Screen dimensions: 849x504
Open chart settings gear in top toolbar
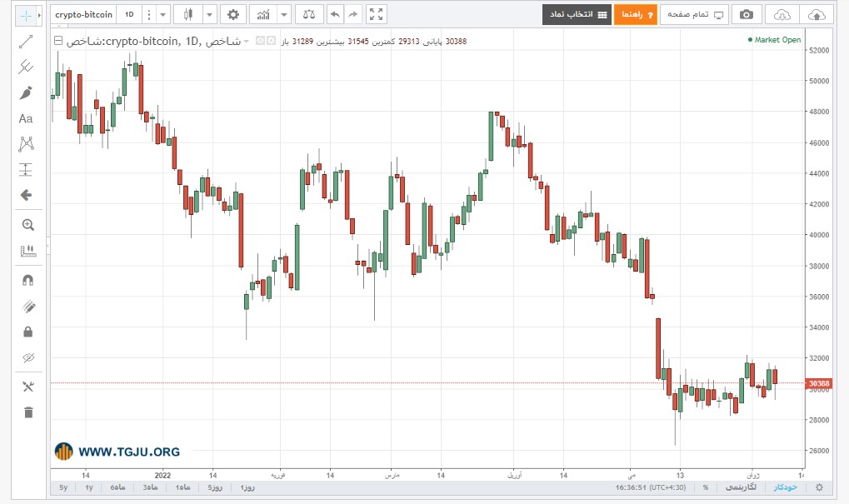pyautogui.click(x=233, y=15)
